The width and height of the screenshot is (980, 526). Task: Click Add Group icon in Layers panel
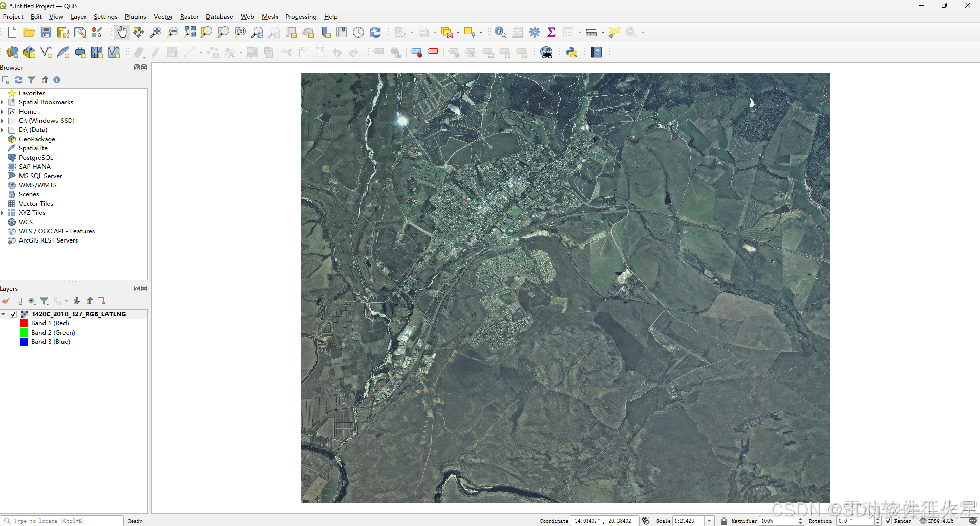pyautogui.click(x=18, y=301)
